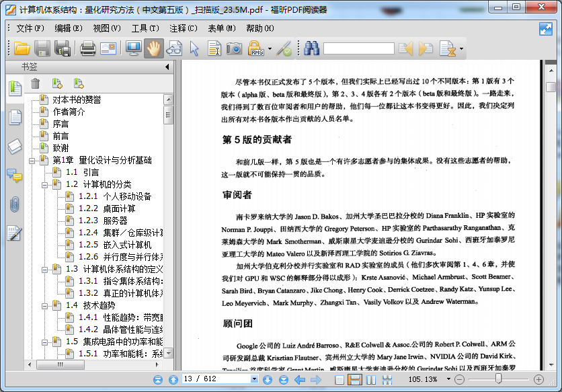
Task: Collapse the bookmarks panel arrow
Action: [167, 67]
